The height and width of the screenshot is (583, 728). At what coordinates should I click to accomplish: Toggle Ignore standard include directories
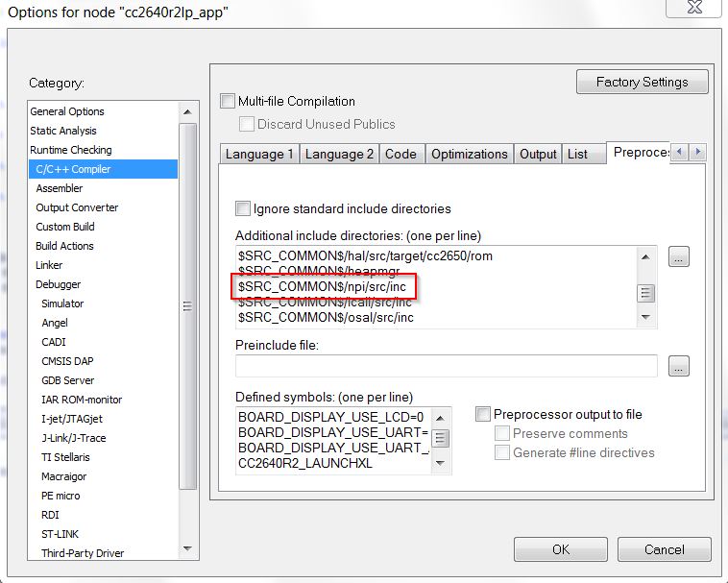pos(243,208)
